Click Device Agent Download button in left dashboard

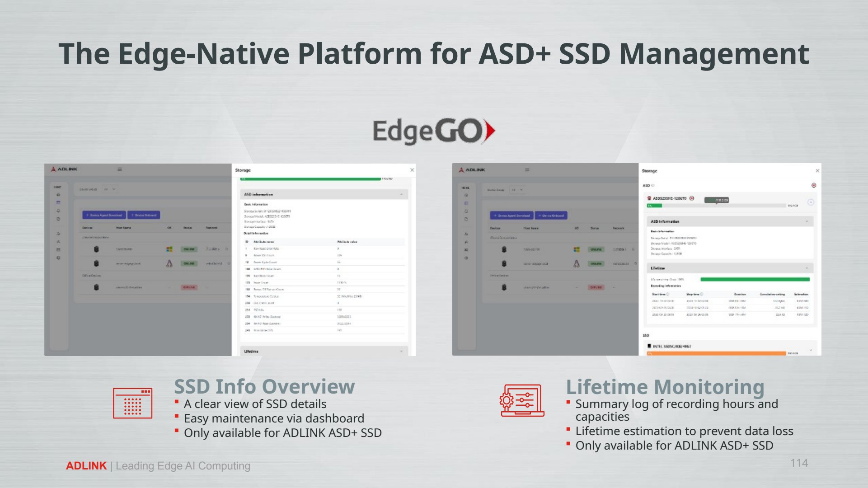104,215
